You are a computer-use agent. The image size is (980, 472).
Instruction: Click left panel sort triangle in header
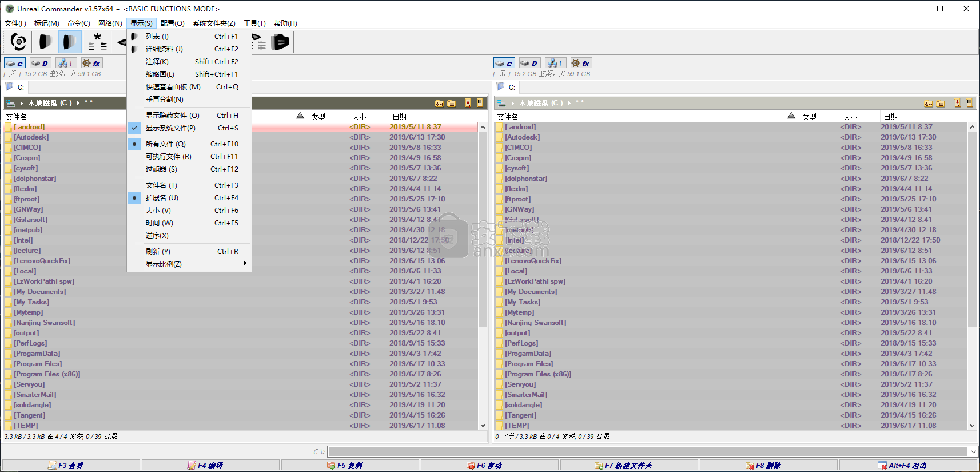[x=300, y=116]
